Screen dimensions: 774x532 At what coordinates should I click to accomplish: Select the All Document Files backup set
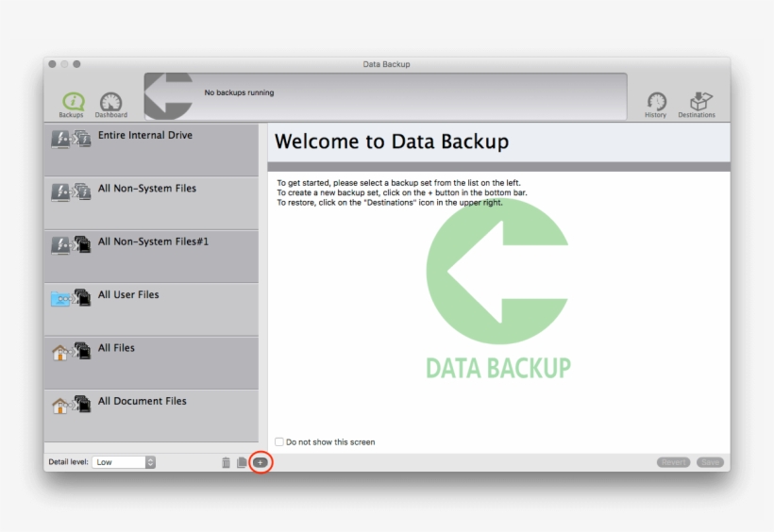pyautogui.click(x=151, y=416)
